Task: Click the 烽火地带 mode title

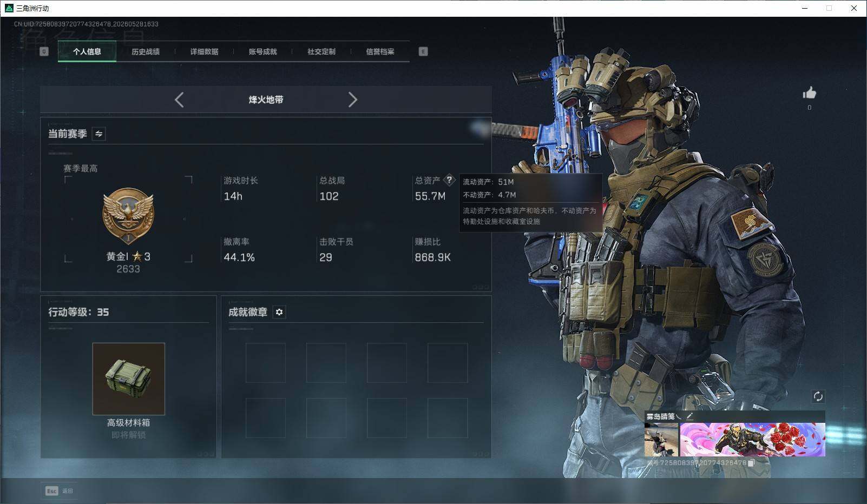Action: [x=266, y=100]
